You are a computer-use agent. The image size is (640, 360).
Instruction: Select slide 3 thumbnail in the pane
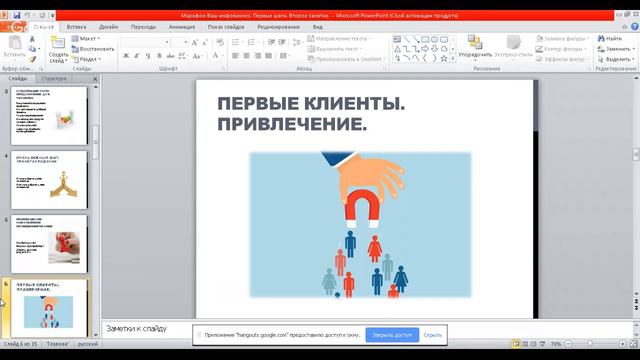point(49,116)
